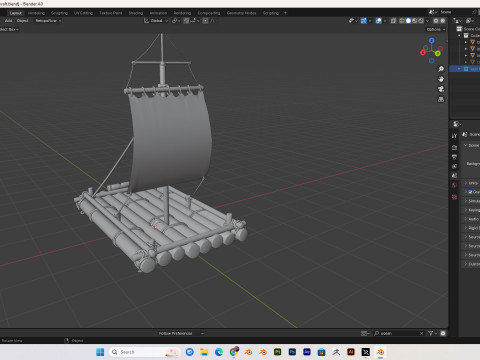
Task: Open the Options dropdown in the viewport
Action: click(x=436, y=29)
